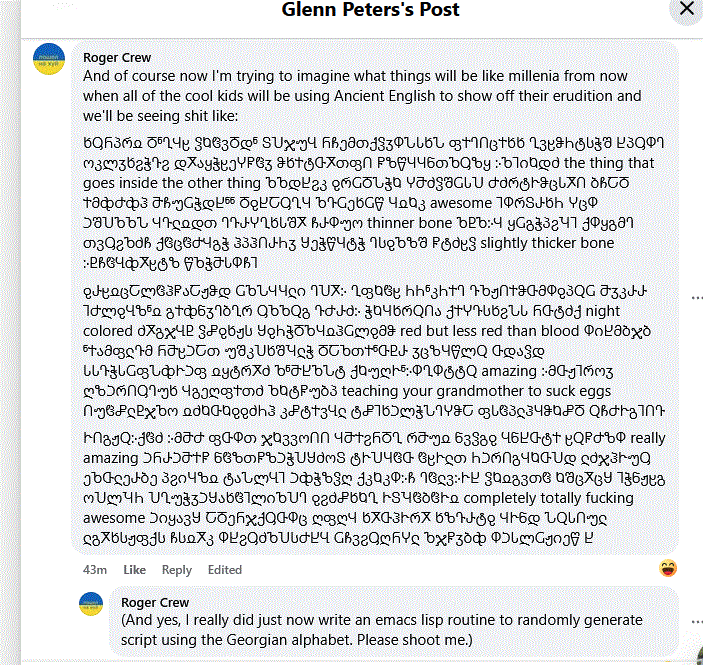Click the "Glenn Peters's Post" dialog title
The width and height of the screenshot is (703, 665).
[357, 10]
